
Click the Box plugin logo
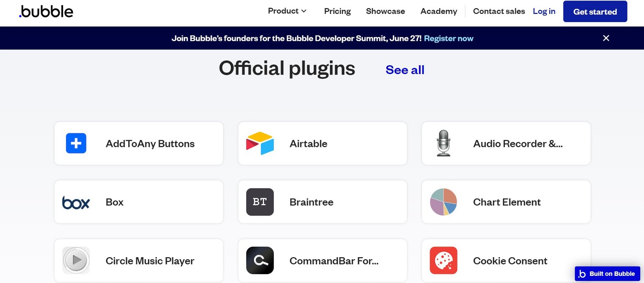click(x=75, y=202)
